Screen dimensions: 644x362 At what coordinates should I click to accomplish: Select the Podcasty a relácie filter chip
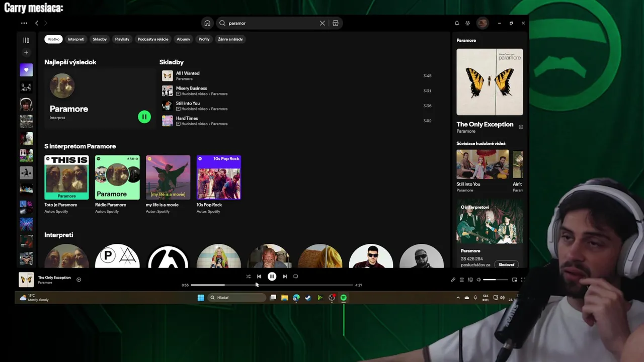coord(153,39)
